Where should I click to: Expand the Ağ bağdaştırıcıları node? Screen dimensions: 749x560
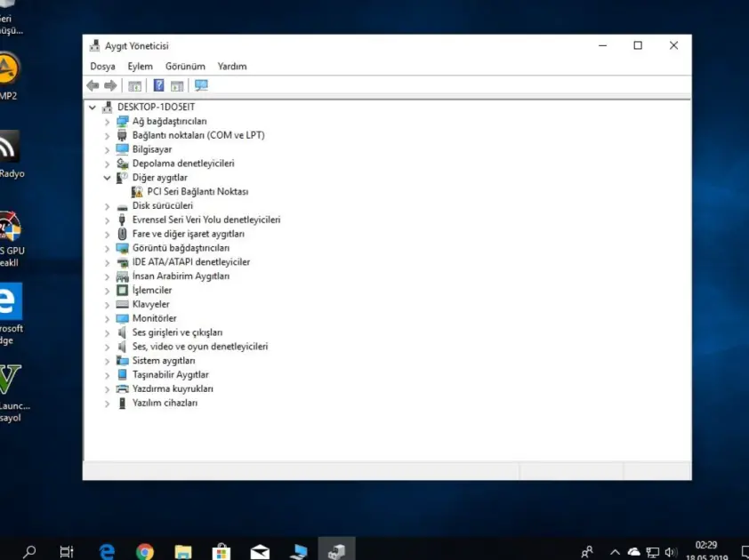coord(108,121)
